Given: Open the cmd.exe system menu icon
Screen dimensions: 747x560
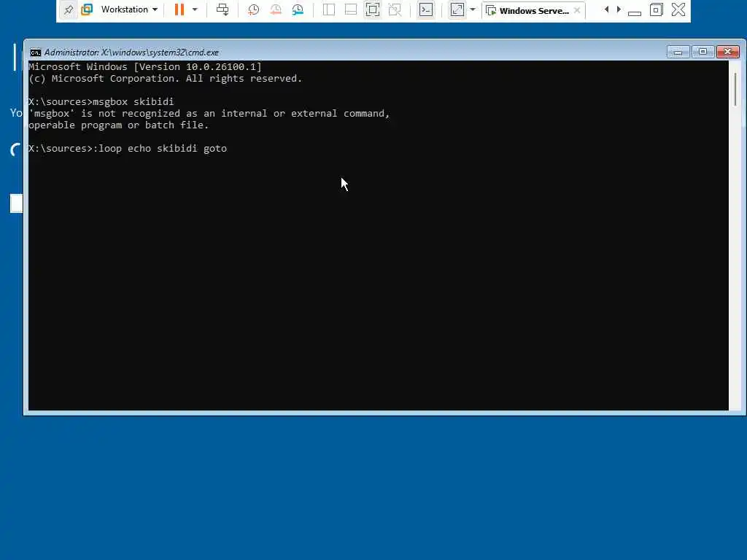Looking at the screenshot, I should [x=35, y=52].
